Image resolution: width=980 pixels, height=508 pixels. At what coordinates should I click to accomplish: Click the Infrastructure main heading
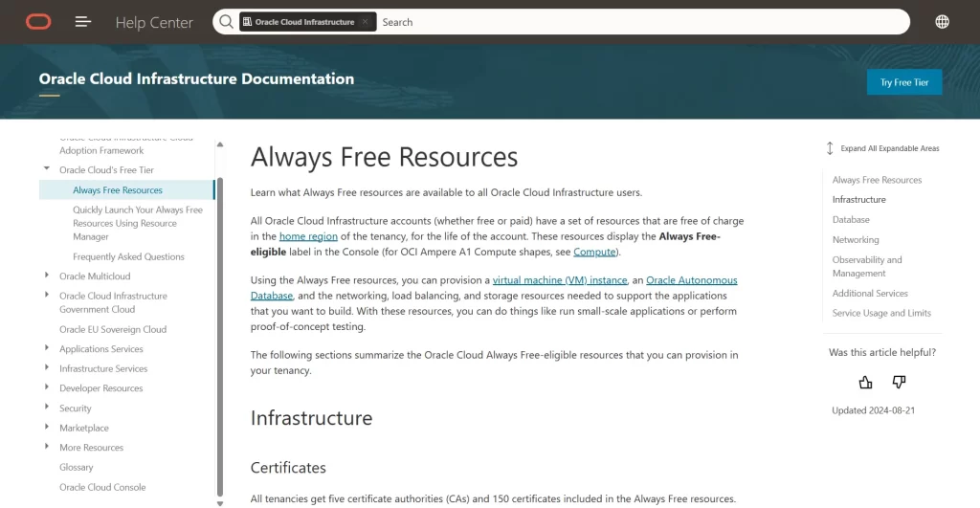coord(311,418)
